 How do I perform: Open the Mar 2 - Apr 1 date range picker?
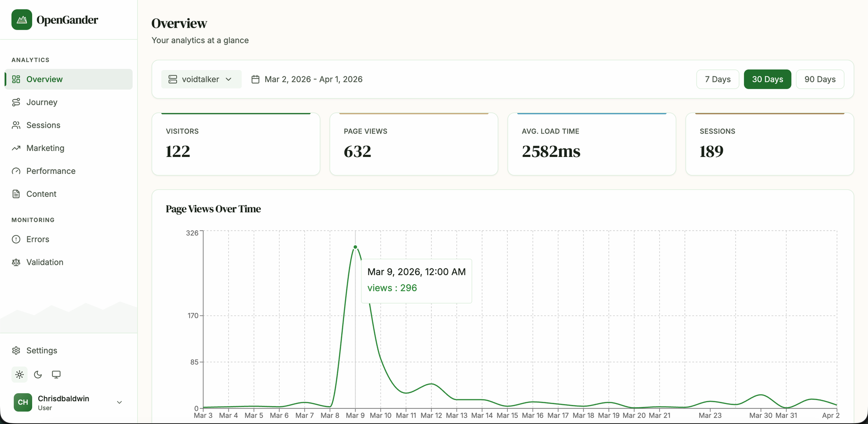(x=307, y=79)
